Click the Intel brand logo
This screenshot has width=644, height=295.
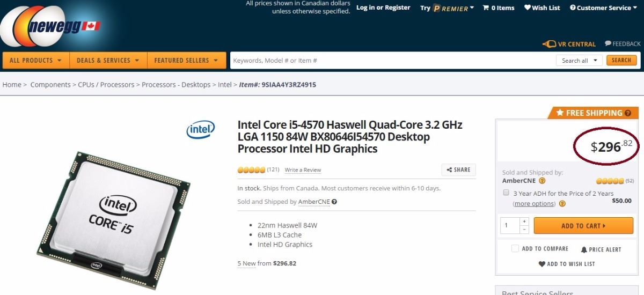click(201, 129)
